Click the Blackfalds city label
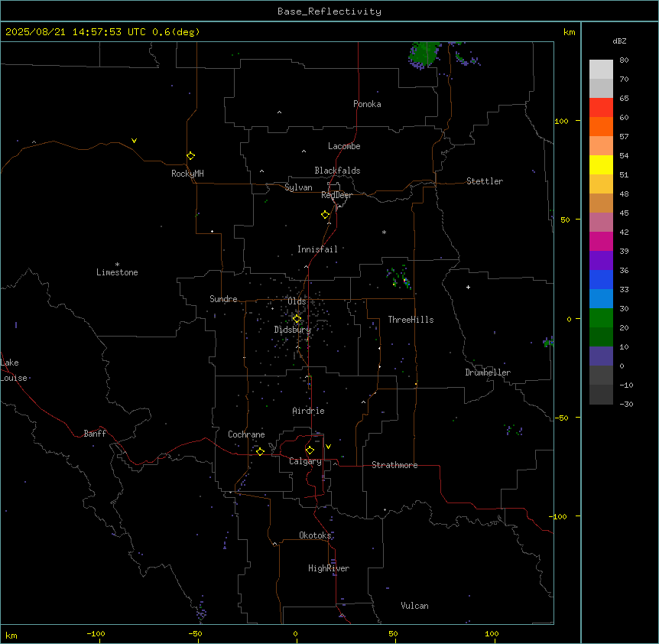Image resolution: width=659 pixels, height=644 pixels. point(337,171)
